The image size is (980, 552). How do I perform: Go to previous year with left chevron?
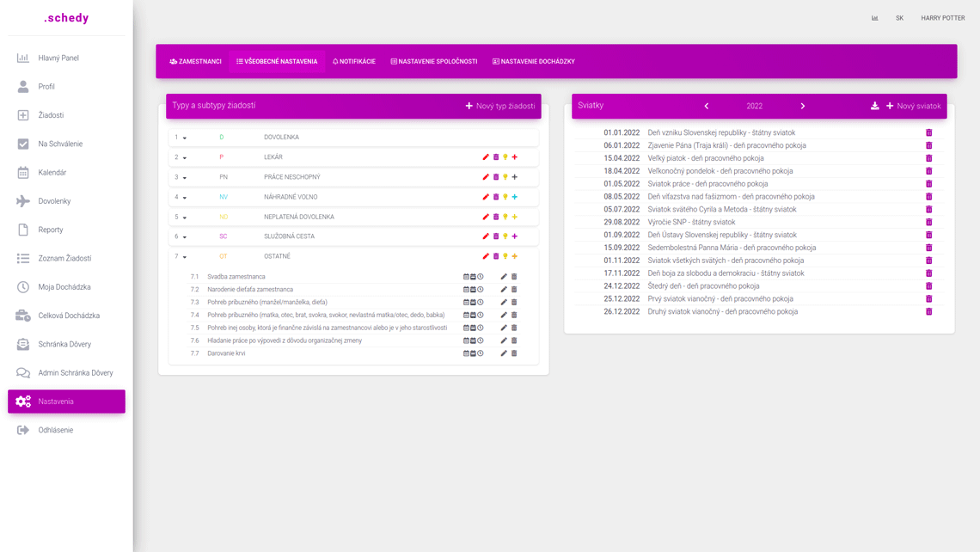pyautogui.click(x=707, y=106)
